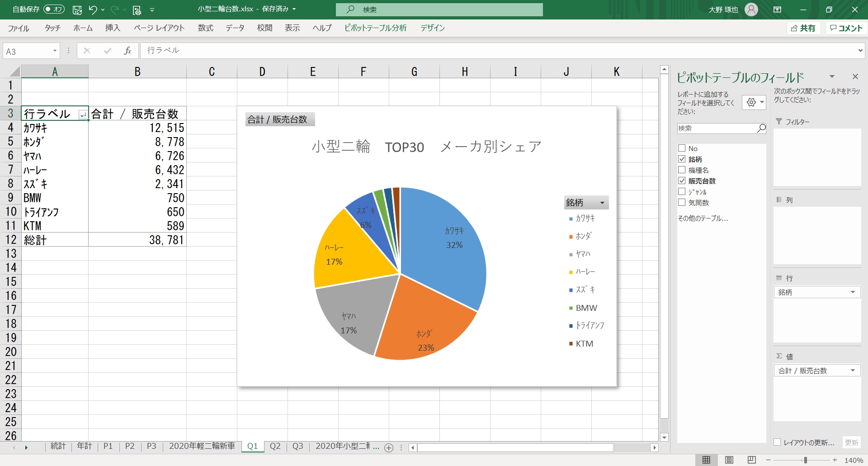Click previous sheet tab navigation arrow
Image resolution: width=868 pixels, height=466 pixels.
point(14,447)
